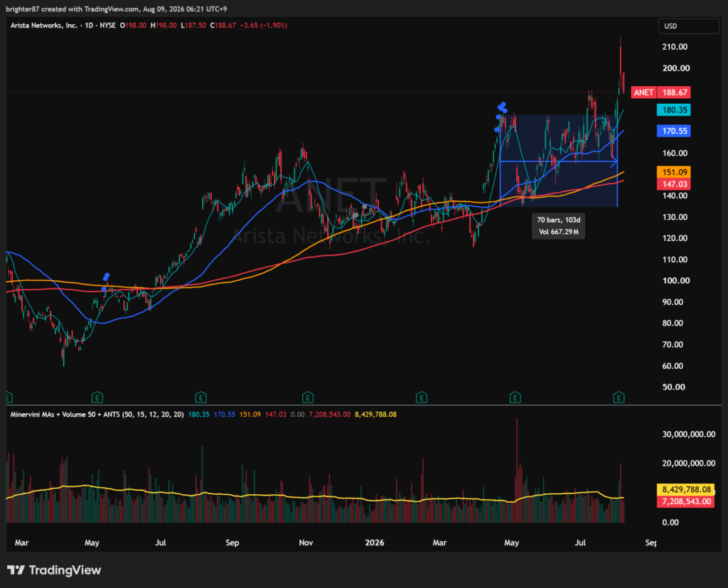Click the 2026 label on the time axis
The image size is (728, 588).
pos(375,542)
